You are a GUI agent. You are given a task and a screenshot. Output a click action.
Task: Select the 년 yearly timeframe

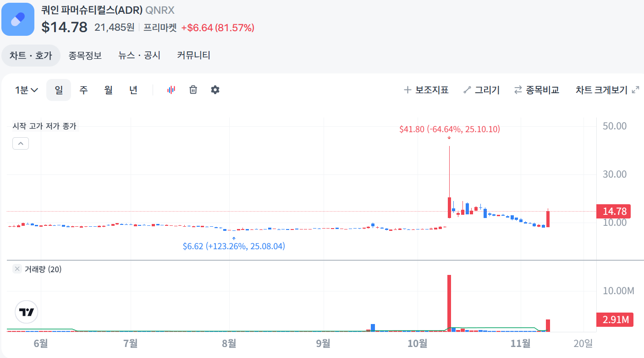click(133, 89)
